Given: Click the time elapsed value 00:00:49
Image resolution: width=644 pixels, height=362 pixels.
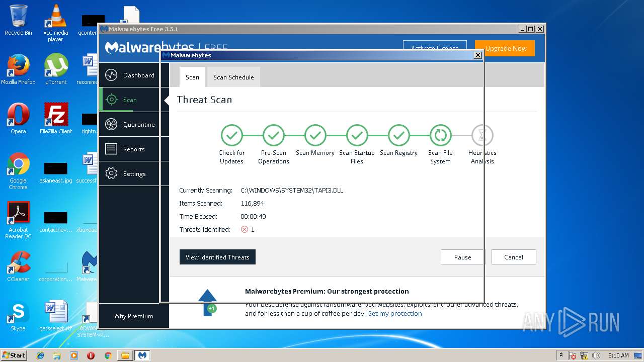Looking at the screenshot, I should tap(253, 217).
